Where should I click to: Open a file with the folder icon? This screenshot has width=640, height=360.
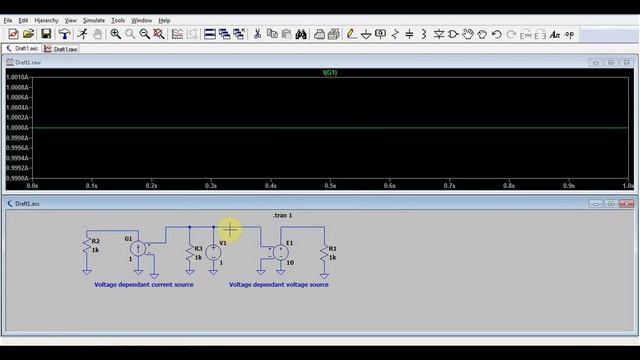coord(28,34)
